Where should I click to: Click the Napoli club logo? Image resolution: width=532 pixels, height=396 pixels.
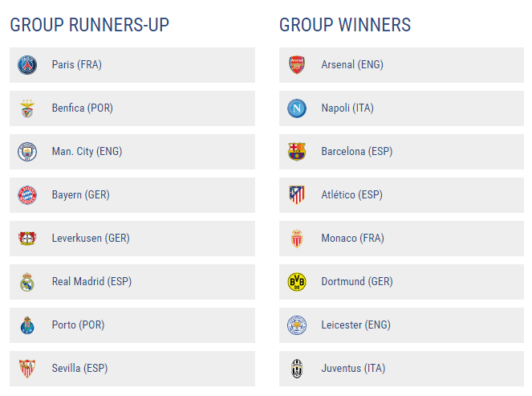[297, 108]
